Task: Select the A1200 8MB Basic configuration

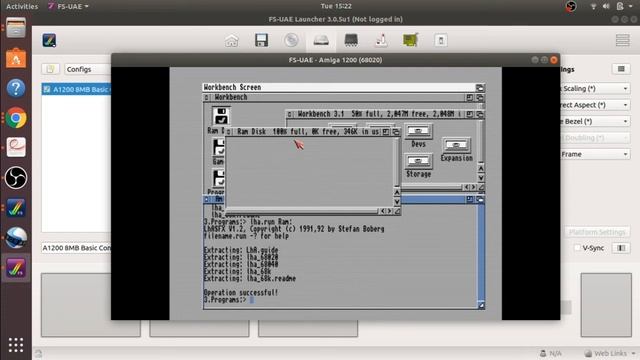Action: click(x=76, y=89)
